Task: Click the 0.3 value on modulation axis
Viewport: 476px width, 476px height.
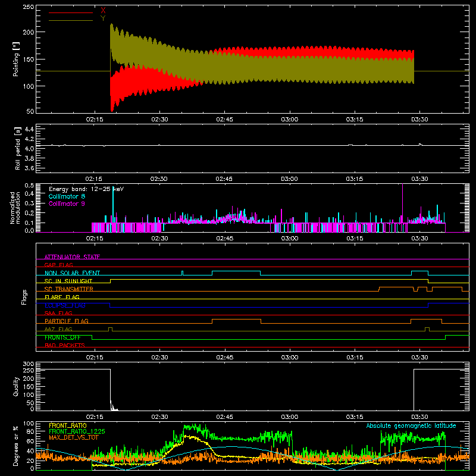Action: pyautogui.click(x=29, y=203)
